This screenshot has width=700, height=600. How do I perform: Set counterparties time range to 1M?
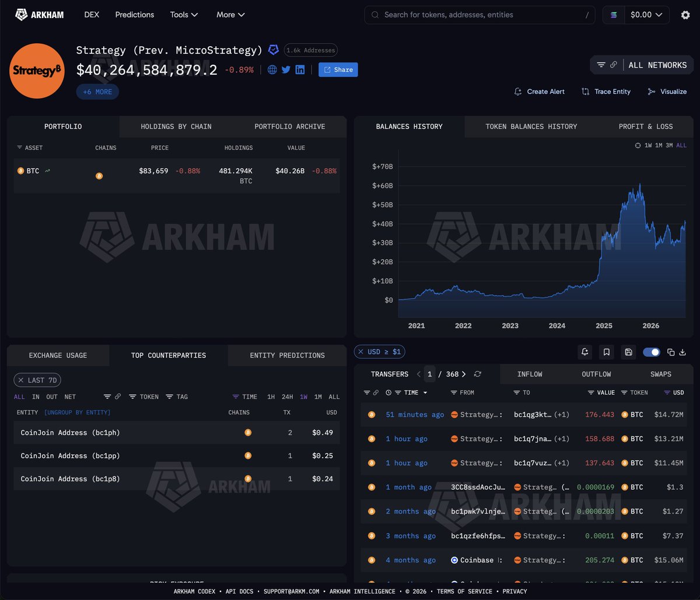[x=318, y=397]
